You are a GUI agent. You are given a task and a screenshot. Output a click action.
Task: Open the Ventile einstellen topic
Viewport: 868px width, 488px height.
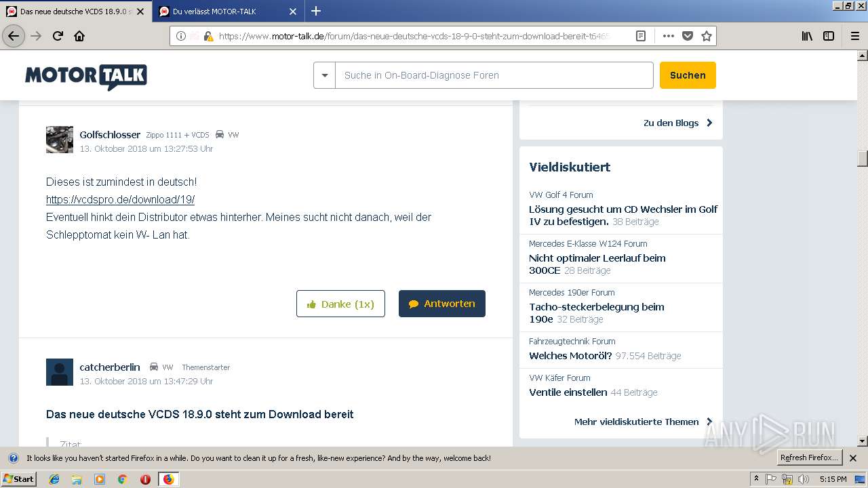point(568,392)
